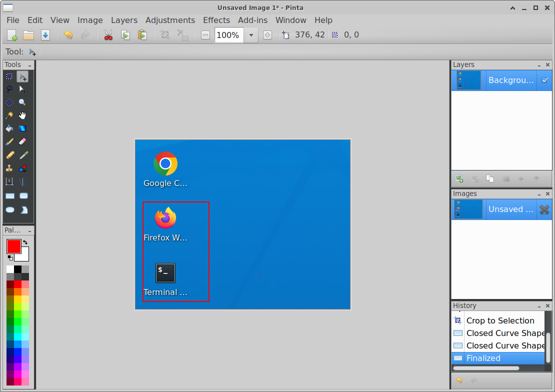This screenshot has width=555, height=392.
Task: Click the zoom percentage input field
Action: (x=229, y=35)
